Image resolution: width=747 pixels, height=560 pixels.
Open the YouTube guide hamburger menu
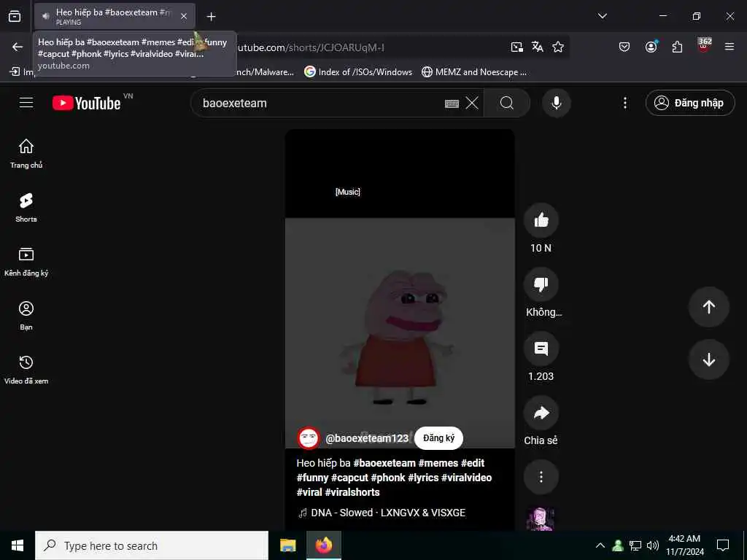pos(26,103)
